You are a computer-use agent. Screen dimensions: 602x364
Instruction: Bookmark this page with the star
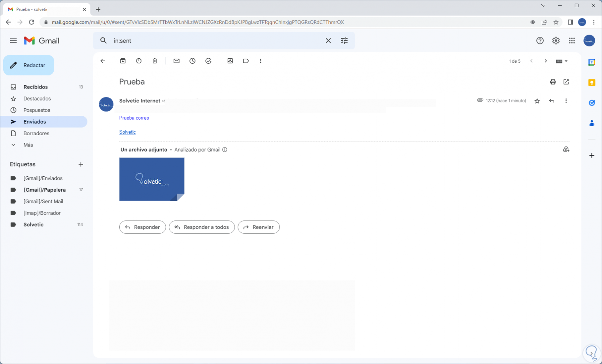(x=556, y=22)
